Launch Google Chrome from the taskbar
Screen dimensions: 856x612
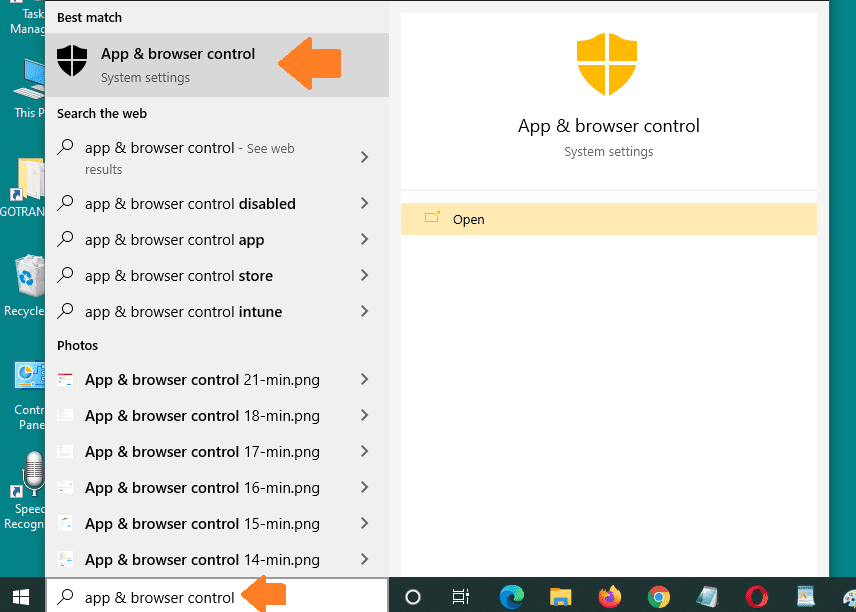(658, 597)
